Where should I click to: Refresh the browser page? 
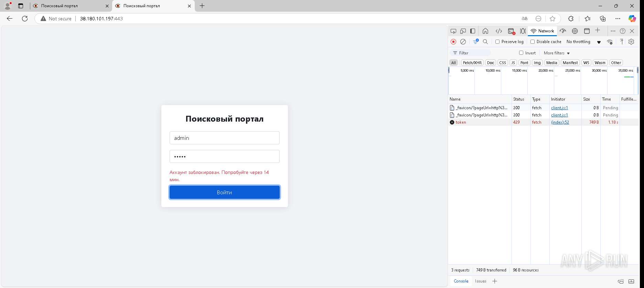(25, 19)
